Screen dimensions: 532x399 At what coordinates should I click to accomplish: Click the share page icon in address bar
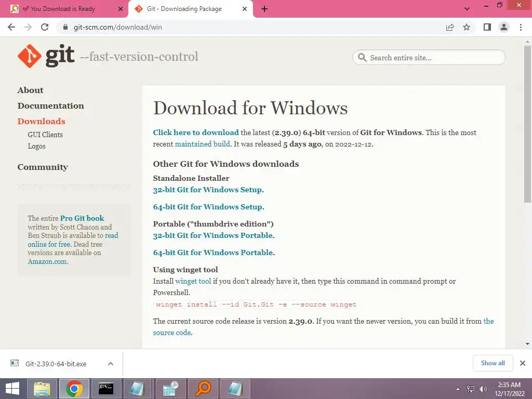click(x=450, y=27)
